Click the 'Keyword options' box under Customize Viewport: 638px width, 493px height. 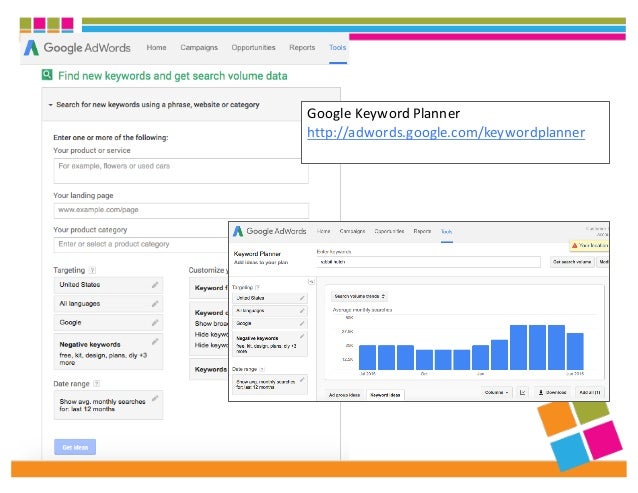(209, 329)
